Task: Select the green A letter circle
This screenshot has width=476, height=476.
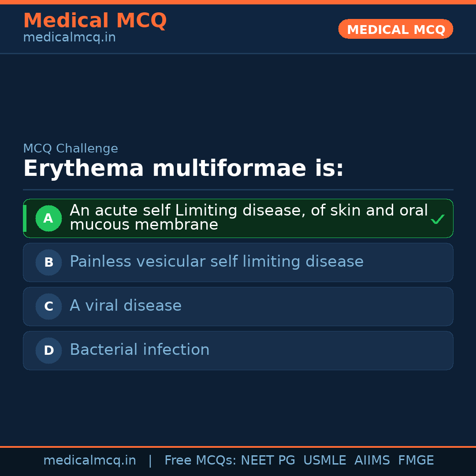Action: 48,219
